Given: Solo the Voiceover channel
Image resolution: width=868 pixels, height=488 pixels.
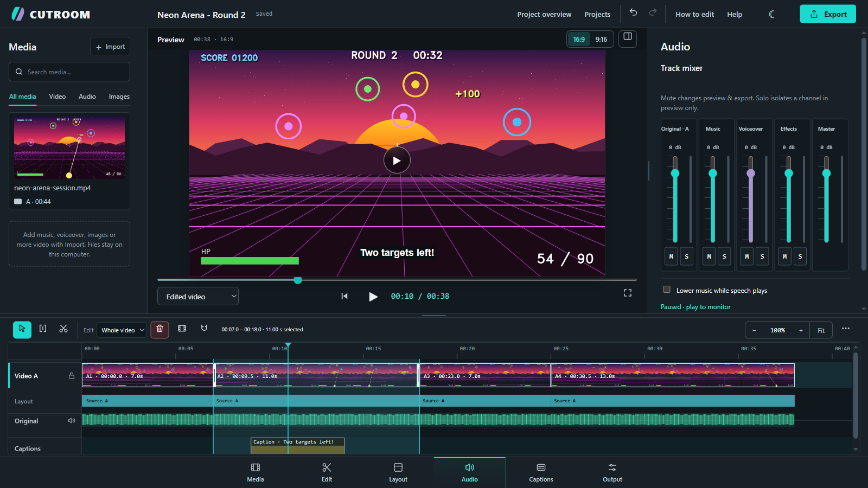Looking at the screenshot, I should click(762, 256).
